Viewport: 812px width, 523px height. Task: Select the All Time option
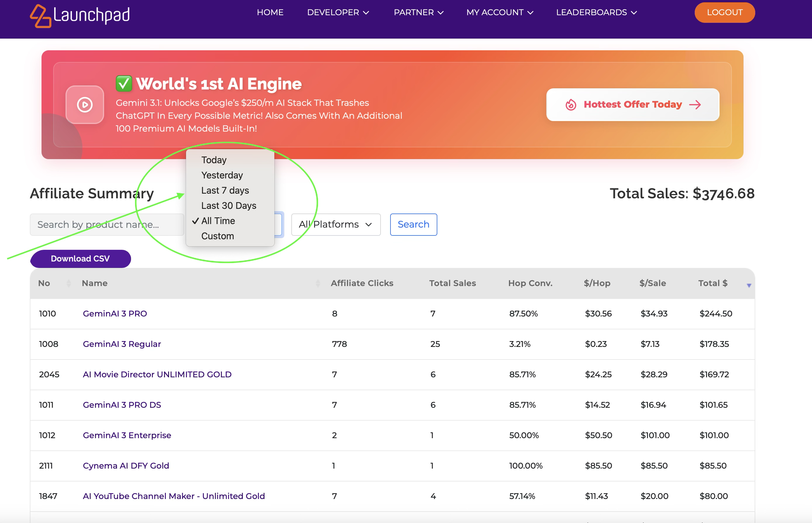point(218,221)
